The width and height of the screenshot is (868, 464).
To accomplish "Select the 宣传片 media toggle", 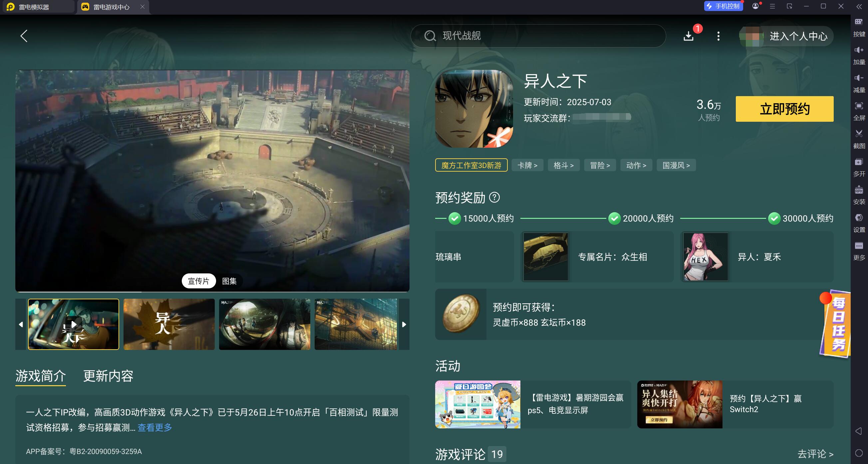I will coord(198,281).
